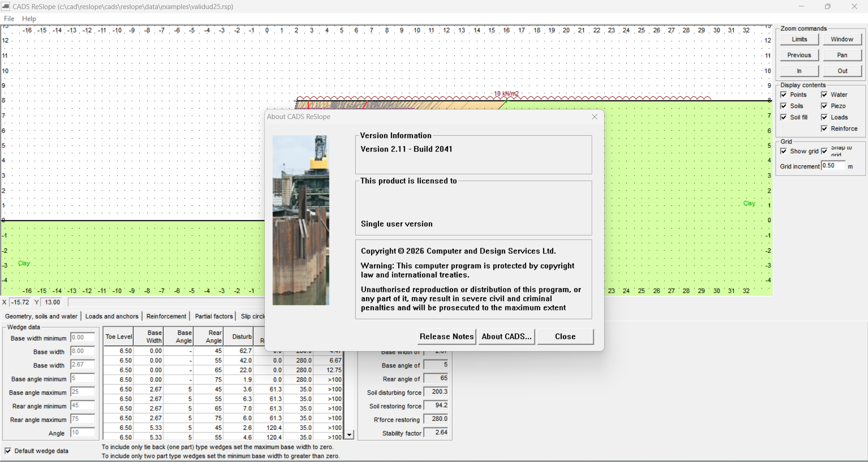
Task: Click the Window zoom button
Action: coord(842,39)
